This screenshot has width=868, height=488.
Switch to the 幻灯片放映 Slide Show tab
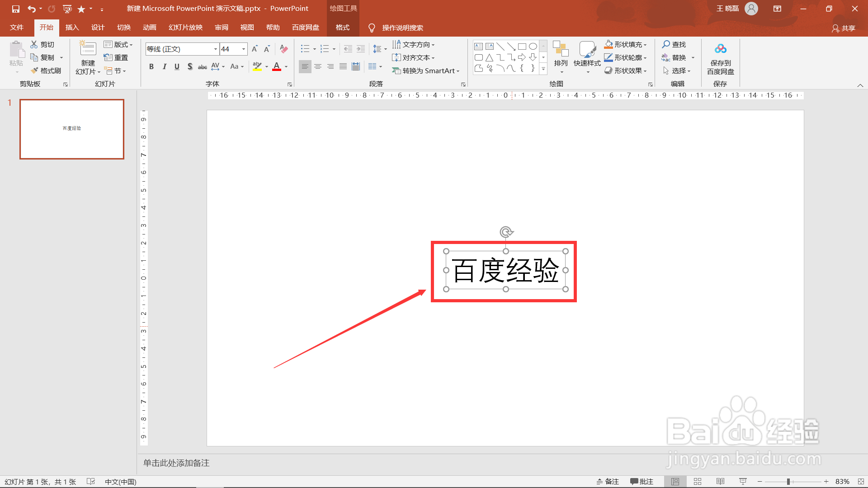click(185, 28)
